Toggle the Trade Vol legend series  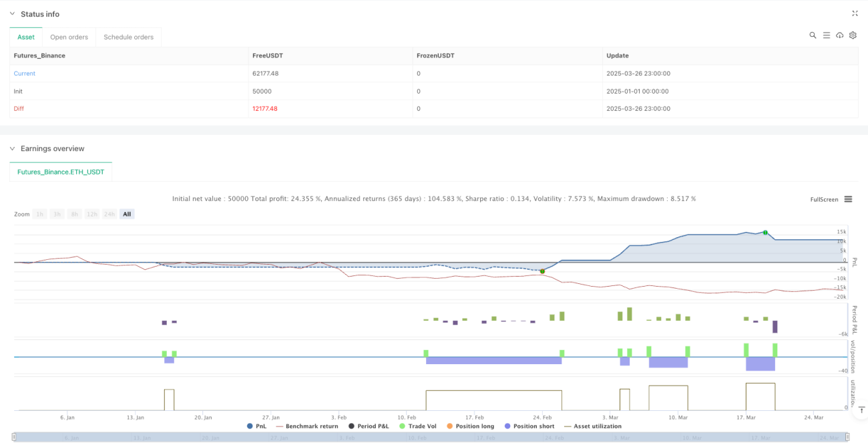(x=419, y=426)
